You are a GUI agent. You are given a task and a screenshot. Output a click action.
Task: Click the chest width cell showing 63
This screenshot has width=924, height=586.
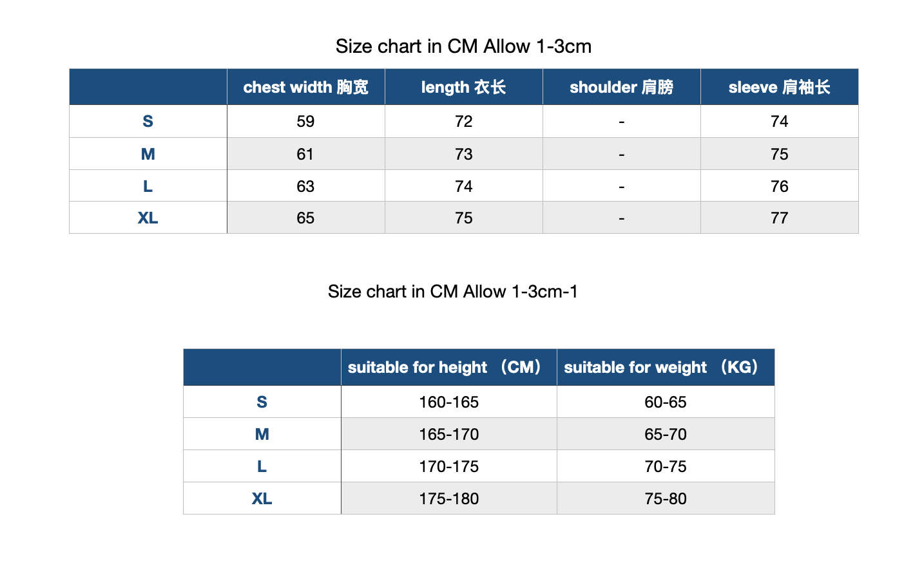pyautogui.click(x=306, y=186)
